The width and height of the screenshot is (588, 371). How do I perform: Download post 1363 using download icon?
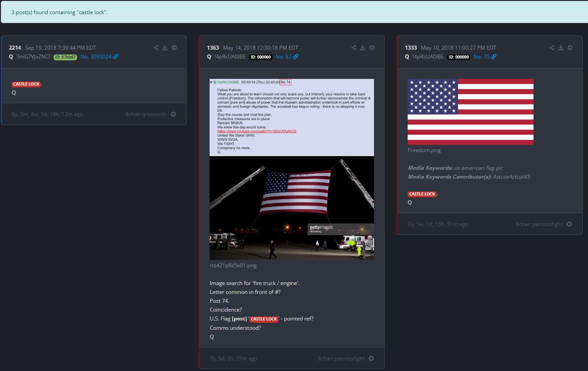[x=362, y=48]
